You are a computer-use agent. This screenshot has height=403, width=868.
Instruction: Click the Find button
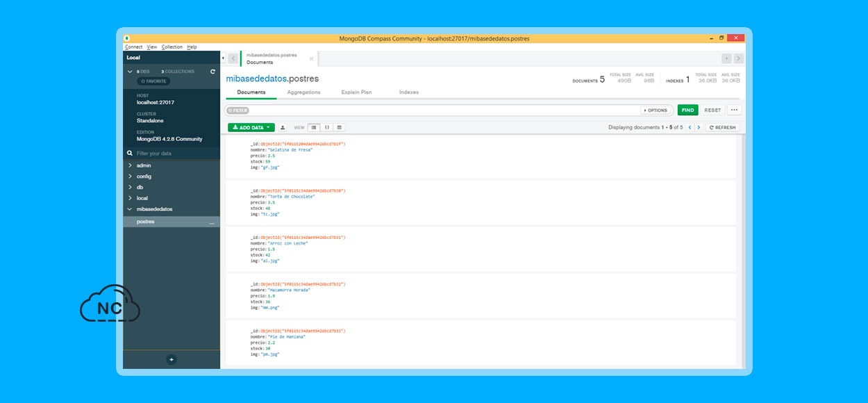click(x=687, y=110)
